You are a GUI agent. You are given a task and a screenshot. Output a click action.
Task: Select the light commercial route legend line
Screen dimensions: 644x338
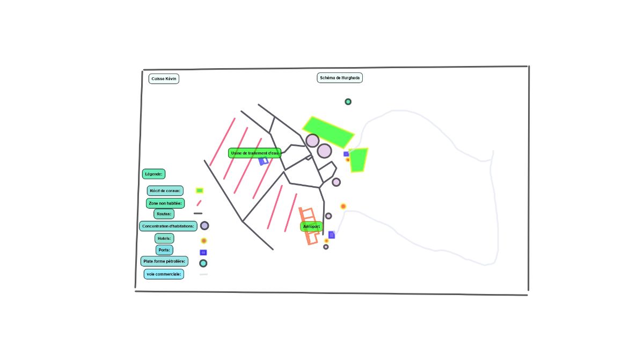point(203,275)
